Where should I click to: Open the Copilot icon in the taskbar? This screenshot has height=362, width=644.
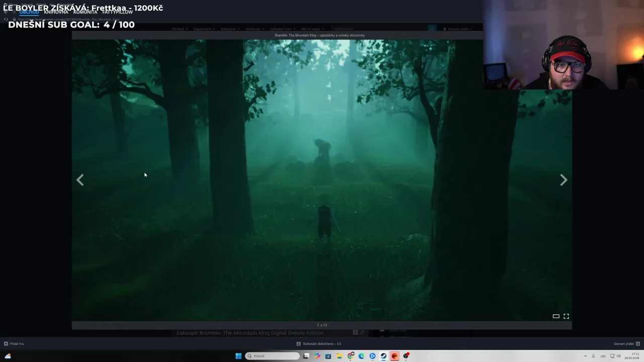point(317,356)
